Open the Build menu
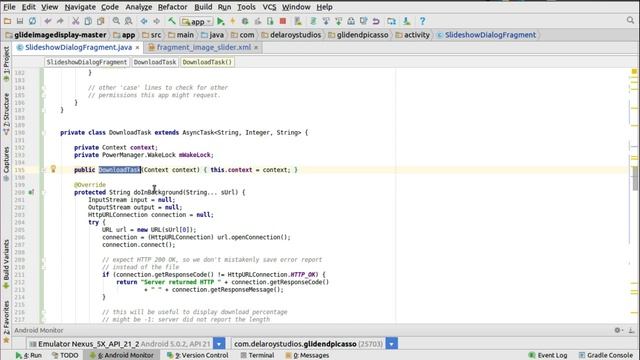 [203, 7]
